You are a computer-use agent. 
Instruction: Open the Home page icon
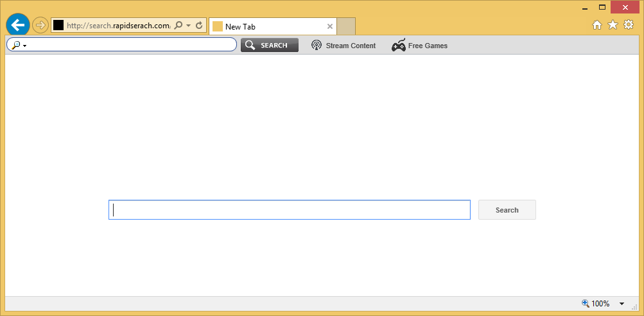(x=596, y=25)
